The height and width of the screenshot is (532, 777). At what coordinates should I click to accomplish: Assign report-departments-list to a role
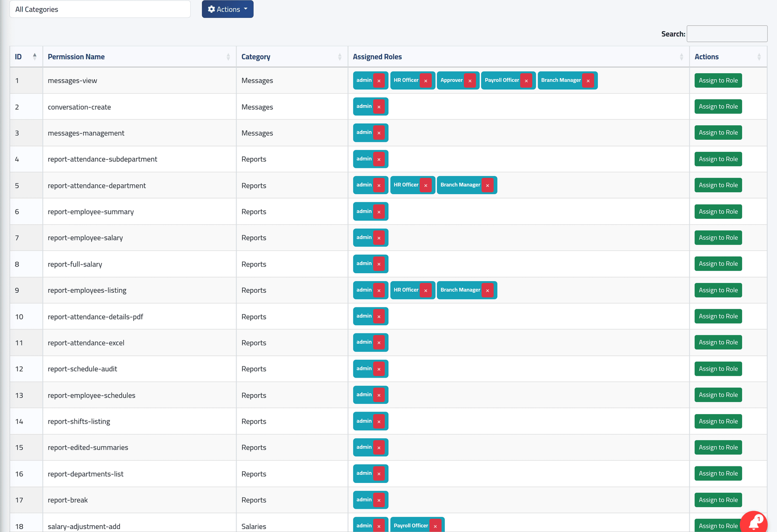click(718, 474)
